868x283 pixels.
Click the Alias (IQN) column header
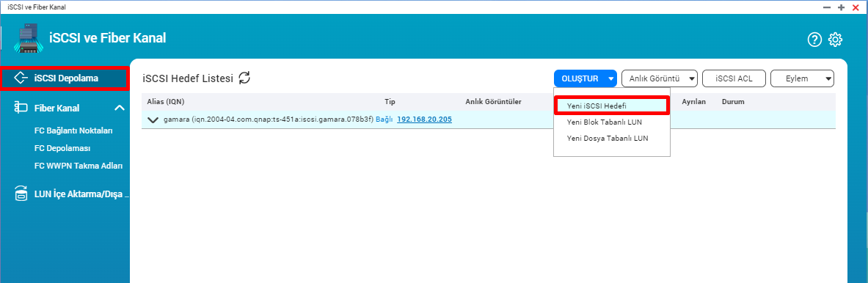point(166,102)
